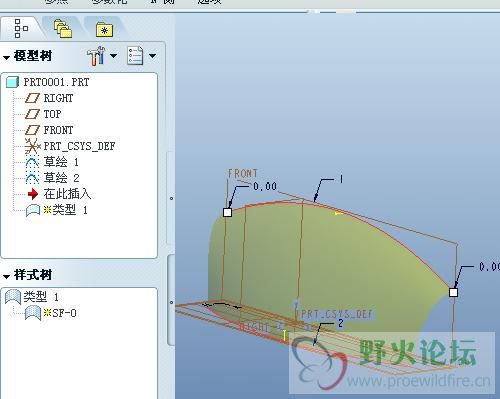The image size is (500, 399).
Task: Open the show list dropdown arrow
Action: (152, 56)
